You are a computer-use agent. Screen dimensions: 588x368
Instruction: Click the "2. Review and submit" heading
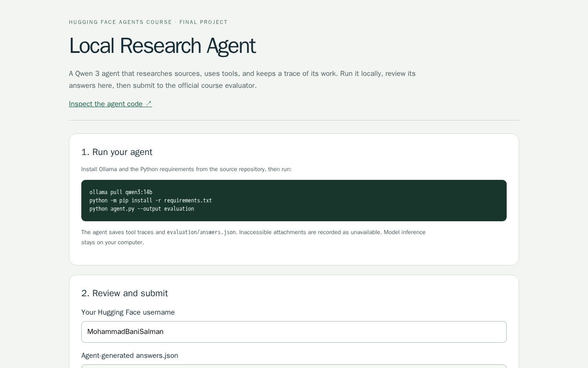[124, 293]
